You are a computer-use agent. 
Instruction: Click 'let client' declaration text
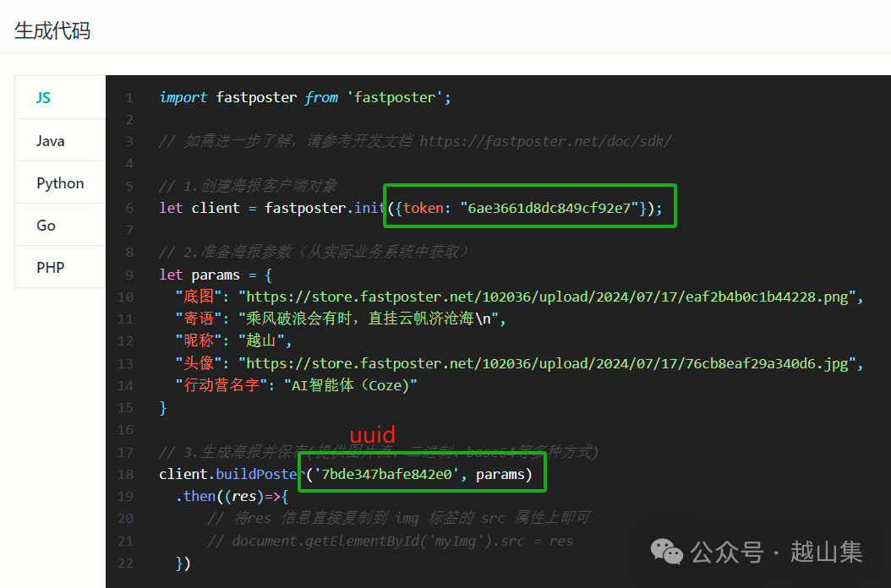[x=200, y=208]
